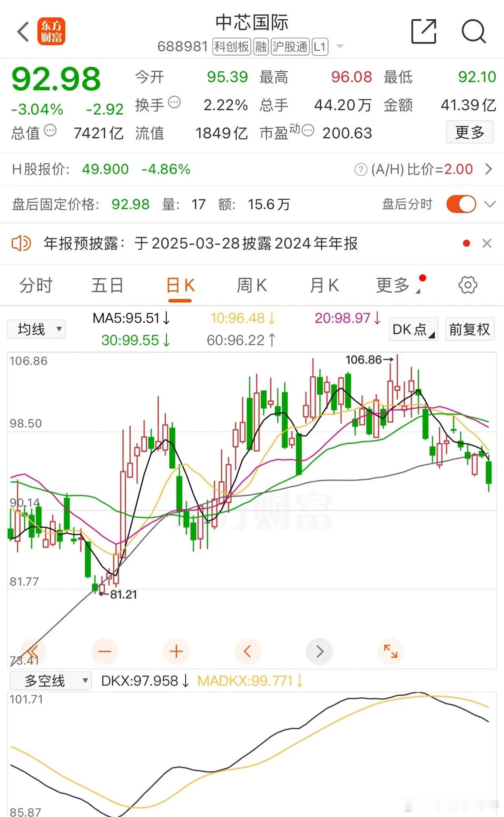
Task: Tap the 沪股通 tag
Action: [290, 46]
